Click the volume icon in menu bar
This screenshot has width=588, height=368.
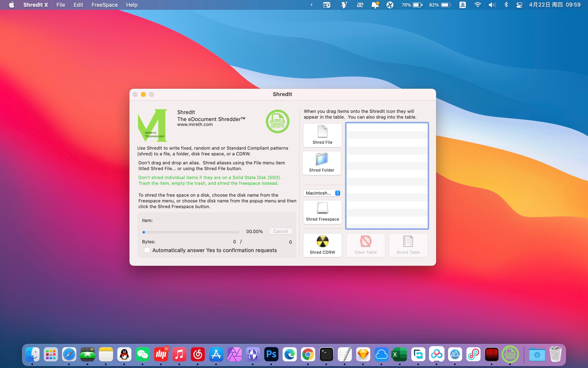(492, 5)
